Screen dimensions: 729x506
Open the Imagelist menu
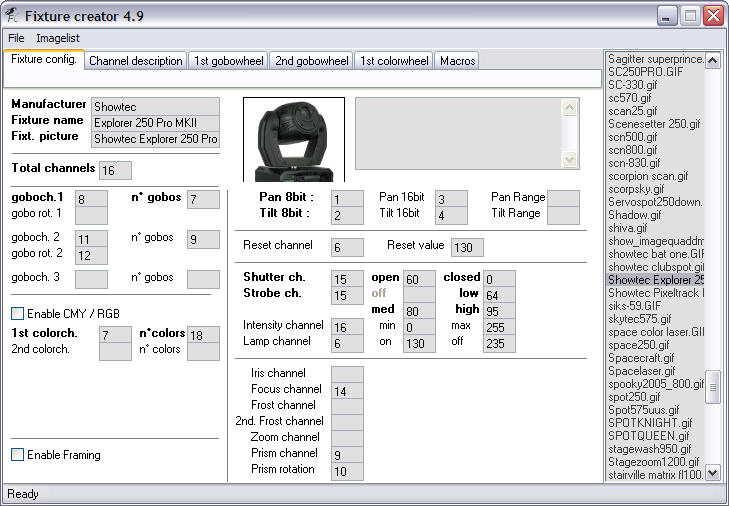(58, 38)
